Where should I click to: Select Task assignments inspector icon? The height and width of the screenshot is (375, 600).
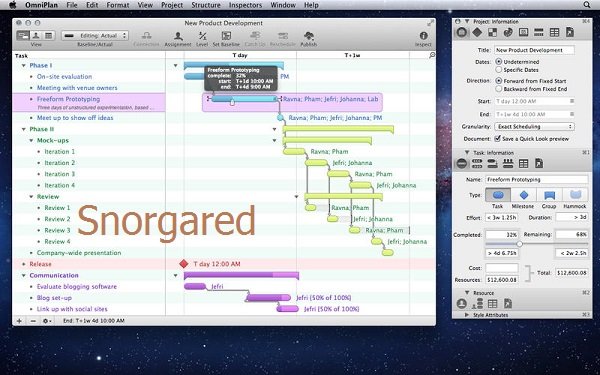tap(508, 164)
